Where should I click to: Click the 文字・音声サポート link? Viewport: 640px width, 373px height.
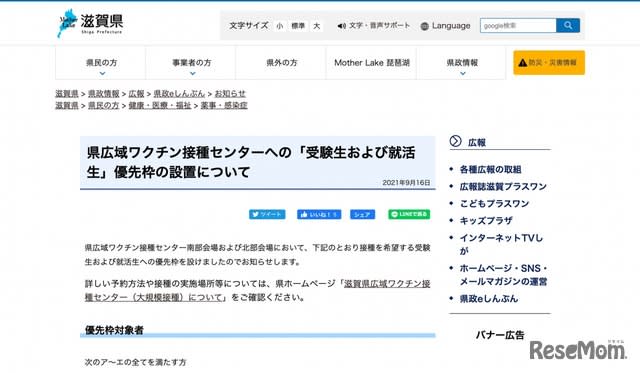[x=379, y=25]
